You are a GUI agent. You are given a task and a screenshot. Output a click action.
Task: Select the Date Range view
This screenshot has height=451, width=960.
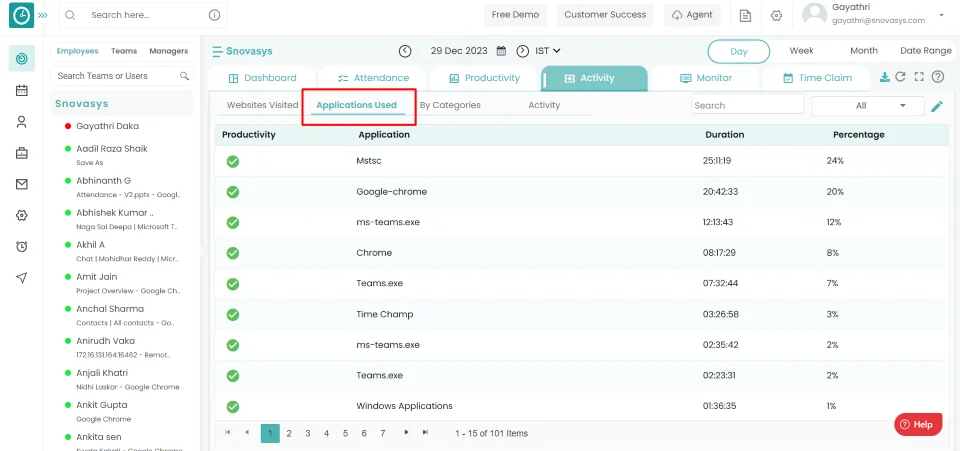[925, 51]
